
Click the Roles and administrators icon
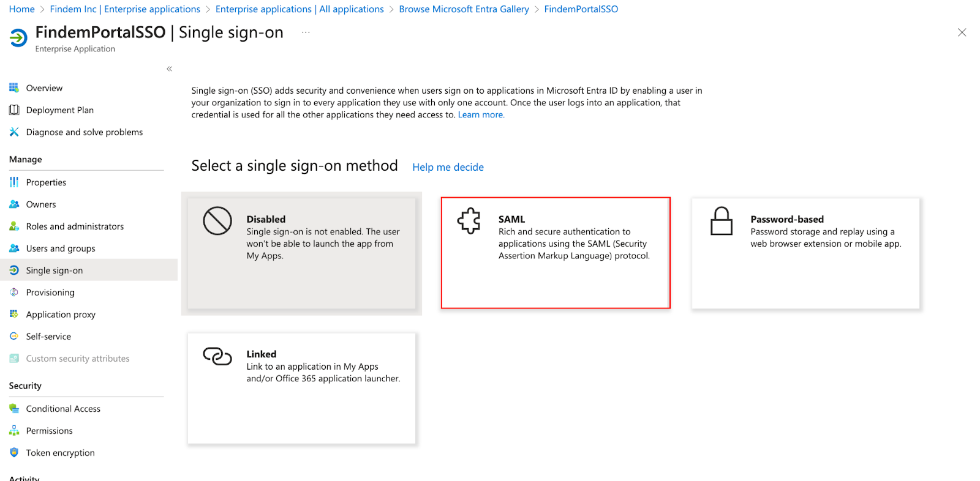[x=14, y=226]
